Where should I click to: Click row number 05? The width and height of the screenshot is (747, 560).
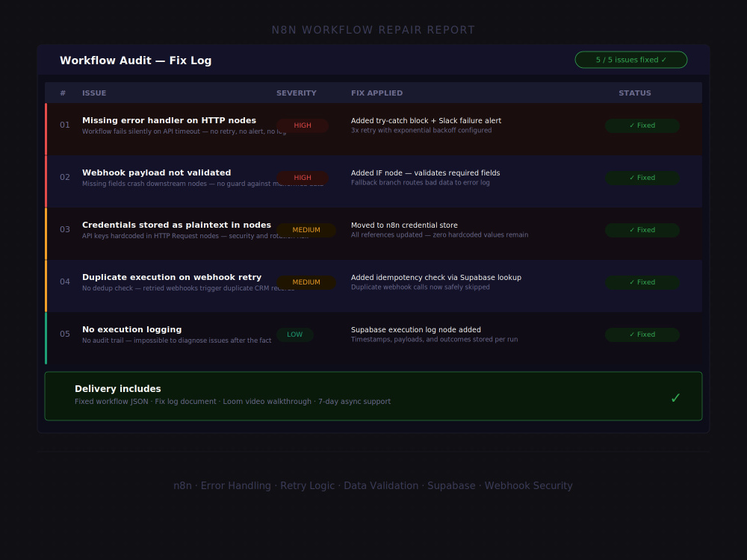pyautogui.click(x=65, y=335)
